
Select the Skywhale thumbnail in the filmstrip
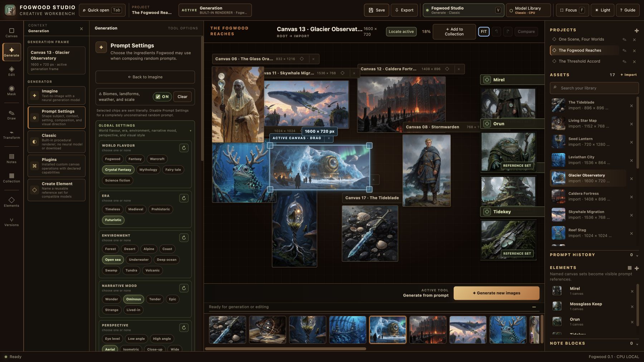click(468, 330)
